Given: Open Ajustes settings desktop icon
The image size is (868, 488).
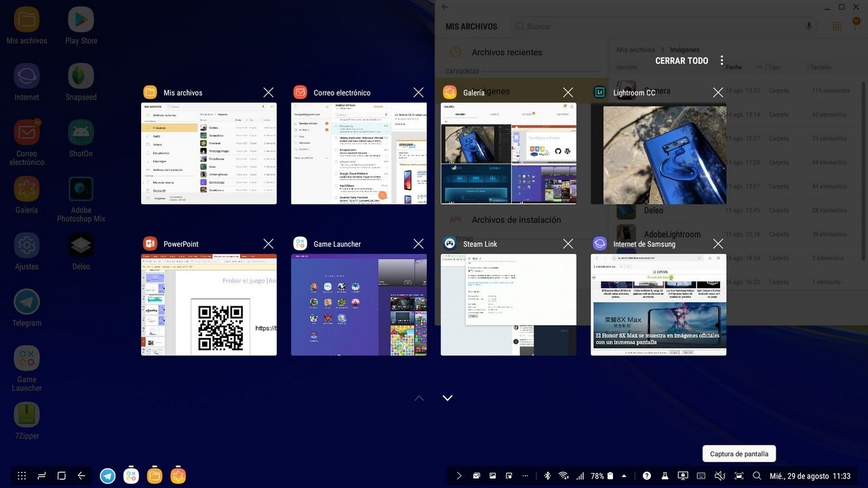Looking at the screenshot, I should pyautogui.click(x=26, y=251).
